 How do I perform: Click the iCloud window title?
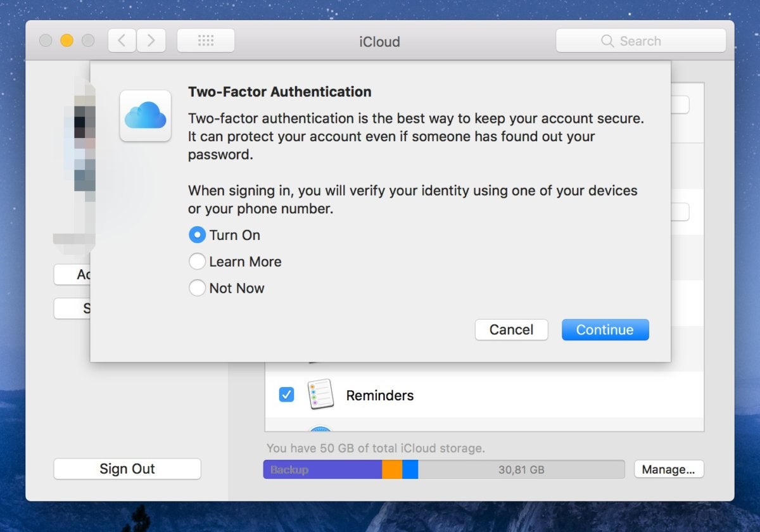379,42
